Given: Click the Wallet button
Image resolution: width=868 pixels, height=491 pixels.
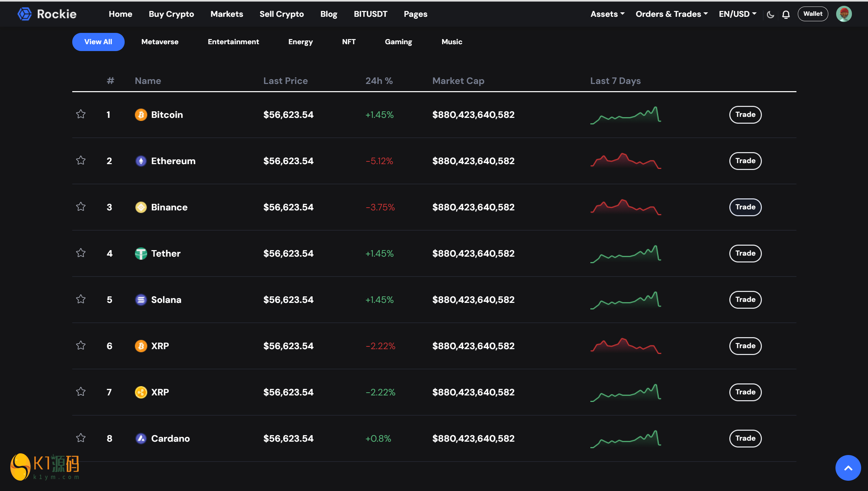Looking at the screenshot, I should pos(813,14).
